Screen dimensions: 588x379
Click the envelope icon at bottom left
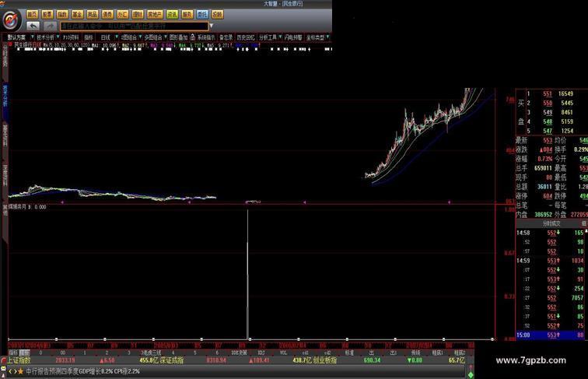click(x=3, y=369)
